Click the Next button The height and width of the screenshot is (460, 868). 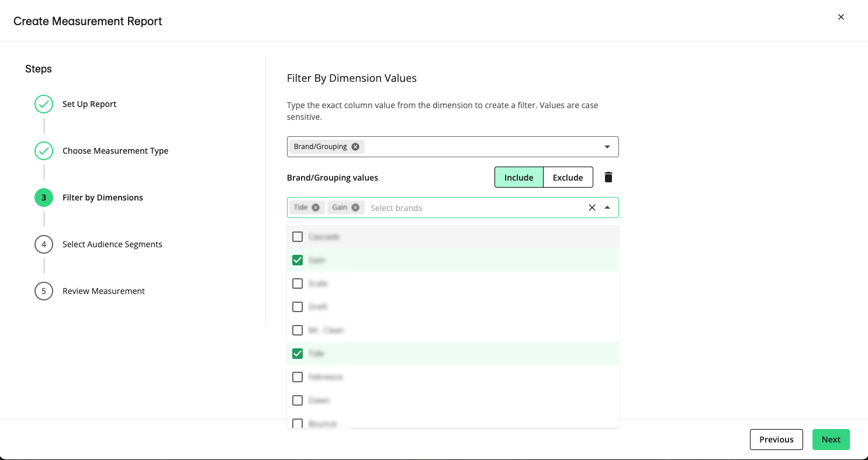pos(831,439)
